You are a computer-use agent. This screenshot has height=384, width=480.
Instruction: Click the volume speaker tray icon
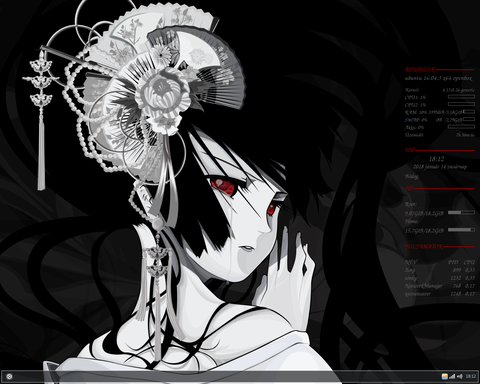click(x=460, y=376)
